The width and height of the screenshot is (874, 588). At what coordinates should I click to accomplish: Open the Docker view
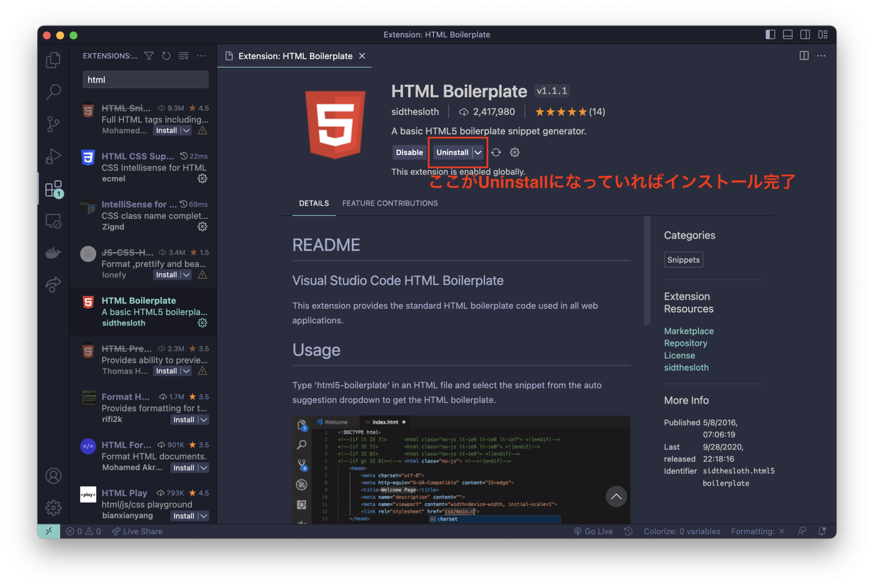pos(53,253)
